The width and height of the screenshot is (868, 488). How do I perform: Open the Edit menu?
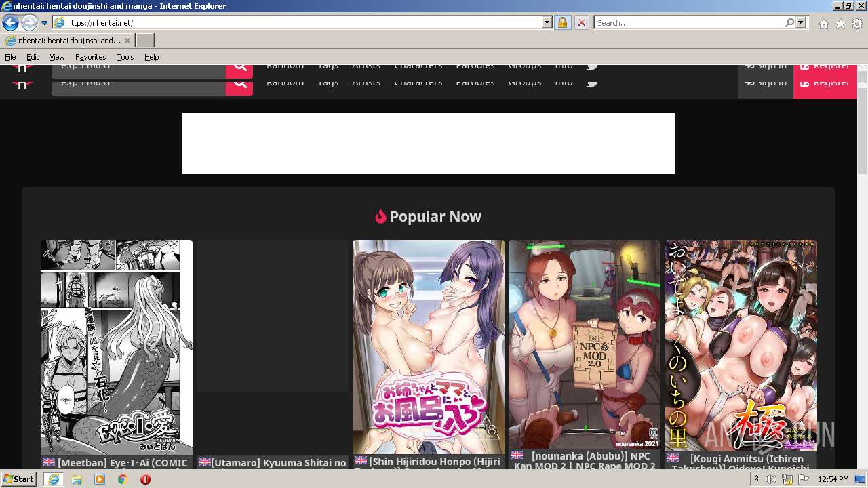(x=33, y=57)
